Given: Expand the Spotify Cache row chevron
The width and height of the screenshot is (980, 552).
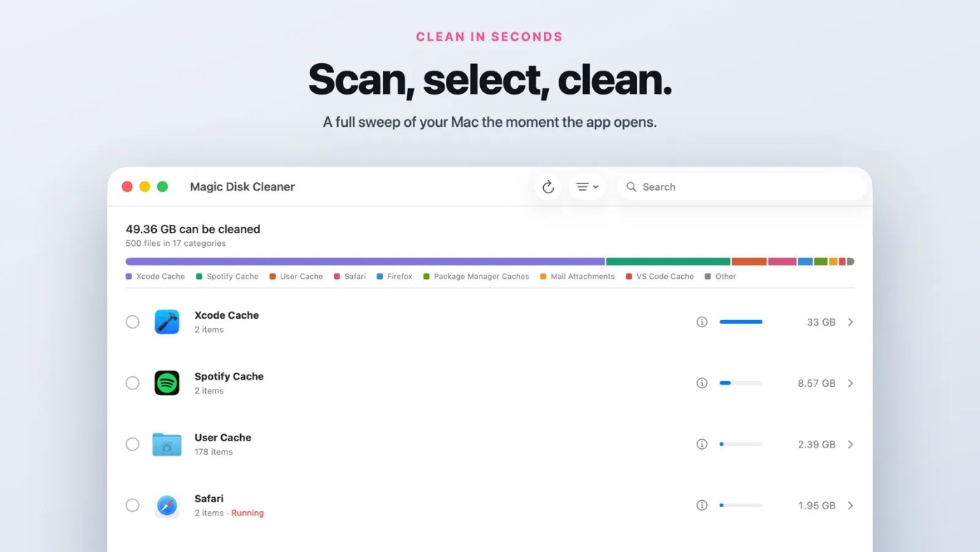Looking at the screenshot, I should 850,383.
